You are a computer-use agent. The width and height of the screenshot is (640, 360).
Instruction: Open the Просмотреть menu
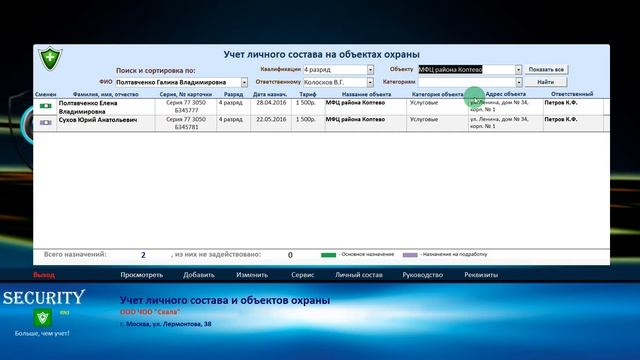[142, 275]
